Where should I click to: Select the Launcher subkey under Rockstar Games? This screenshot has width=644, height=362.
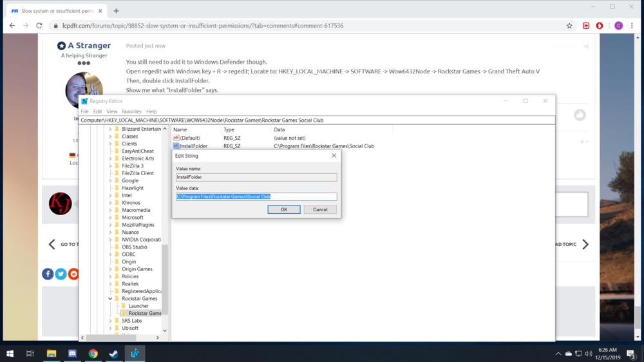coord(138,306)
